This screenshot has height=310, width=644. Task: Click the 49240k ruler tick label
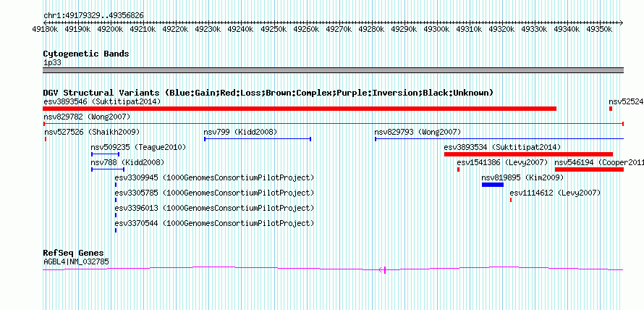240,29
